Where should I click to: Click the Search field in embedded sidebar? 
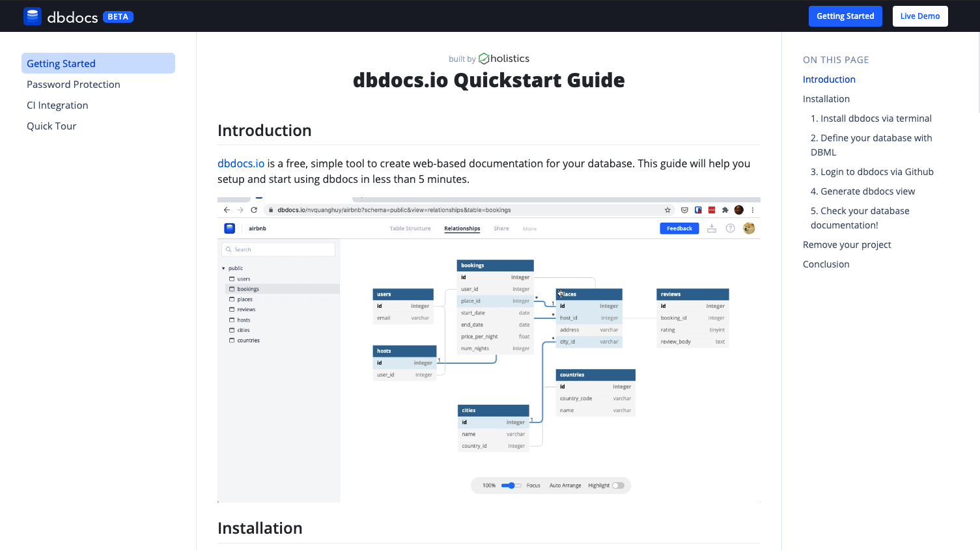(x=279, y=249)
